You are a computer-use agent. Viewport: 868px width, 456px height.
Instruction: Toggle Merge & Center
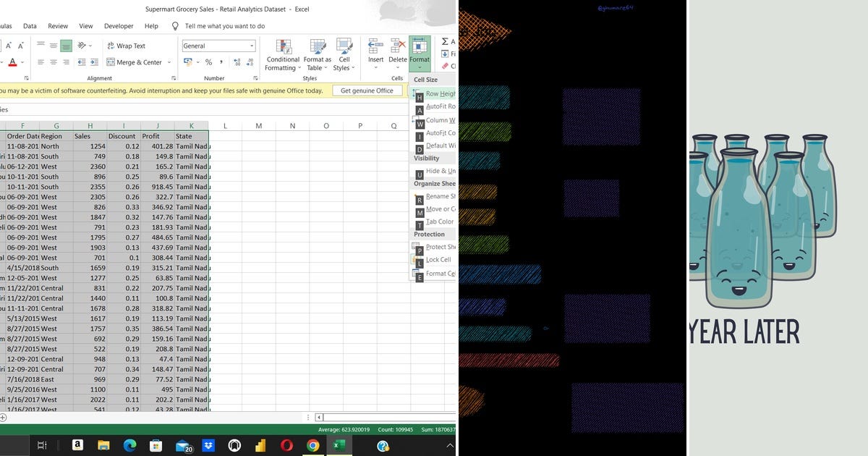pos(134,62)
